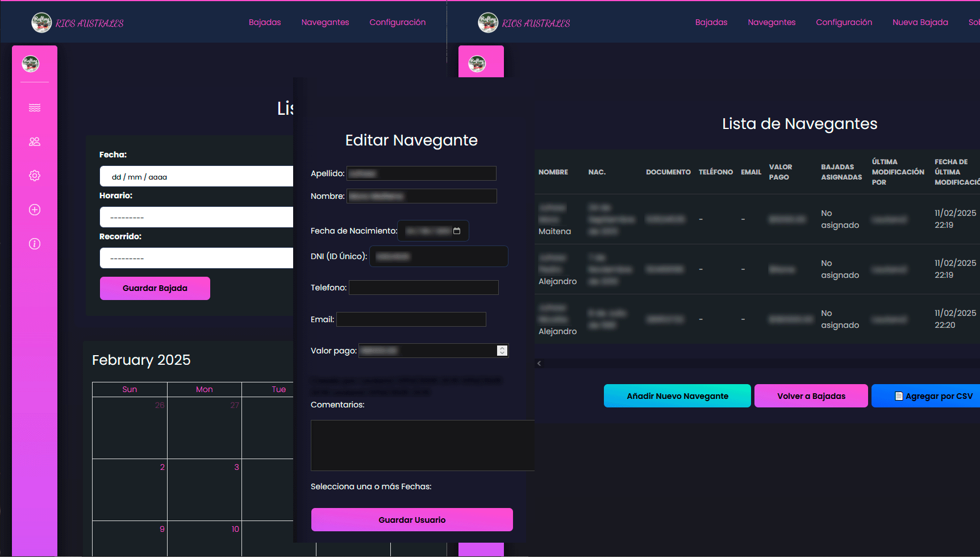Expand the Recorrido dropdown
Viewport: 980px width, 558px height.
click(x=196, y=258)
